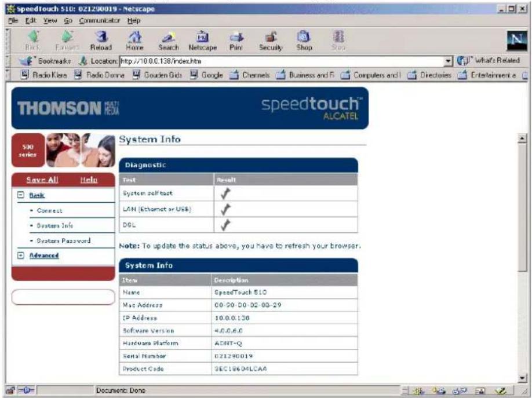Image resolution: width=532 pixels, height=398 pixels.
Task: Click the Stop loading icon
Action: 338,36
